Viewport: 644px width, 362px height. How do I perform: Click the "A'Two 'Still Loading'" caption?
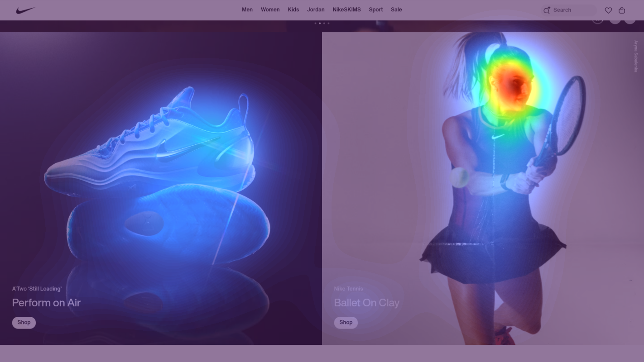click(37, 289)
